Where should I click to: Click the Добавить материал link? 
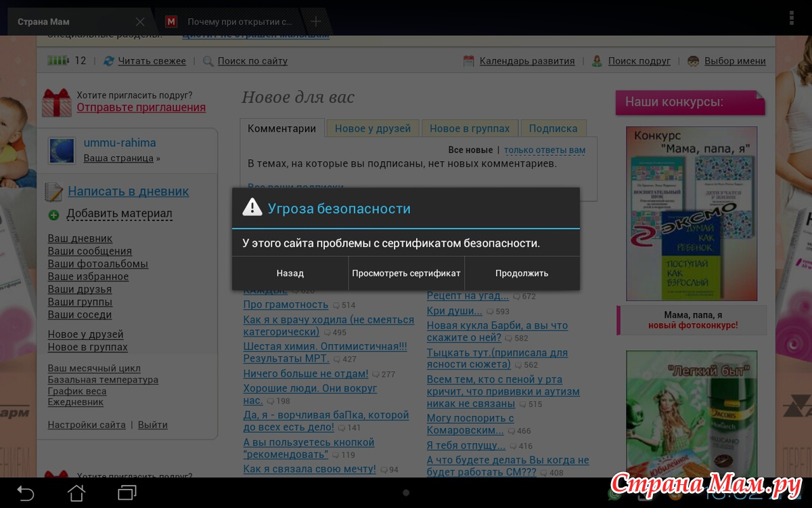(119, 214)
